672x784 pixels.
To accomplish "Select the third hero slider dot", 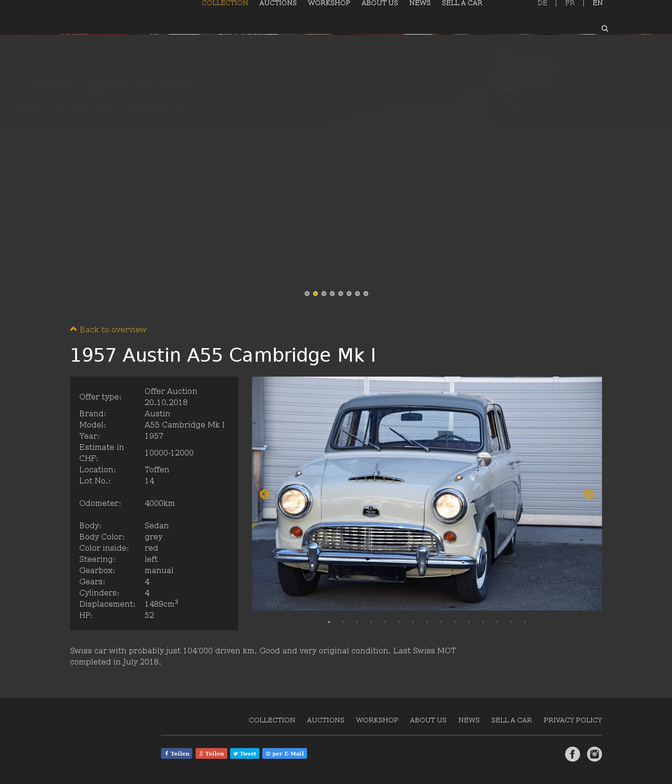I will (324, 294).
